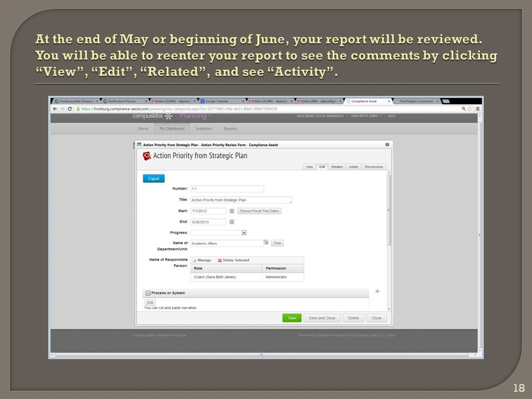This screenshot has height=399, width=532.
Task: Click the Permission column header
Action: click(283, 268)
